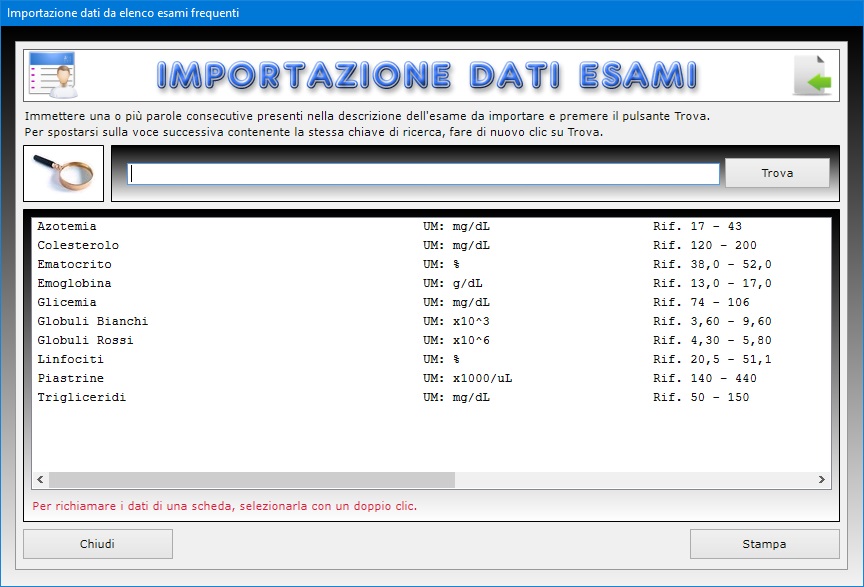The image size is (864, 587).
Task: Click the horizontal scrollbar thumb
Action: (x=252, y=480)
